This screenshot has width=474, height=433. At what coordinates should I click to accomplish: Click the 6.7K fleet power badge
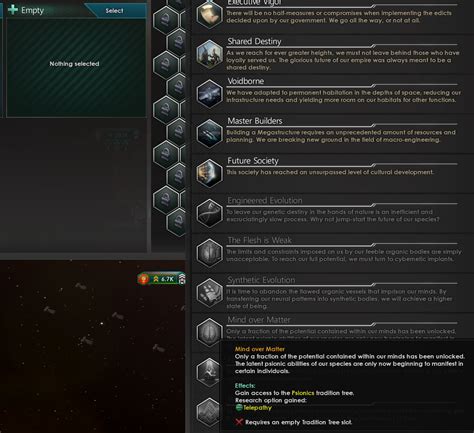(162, 279)
